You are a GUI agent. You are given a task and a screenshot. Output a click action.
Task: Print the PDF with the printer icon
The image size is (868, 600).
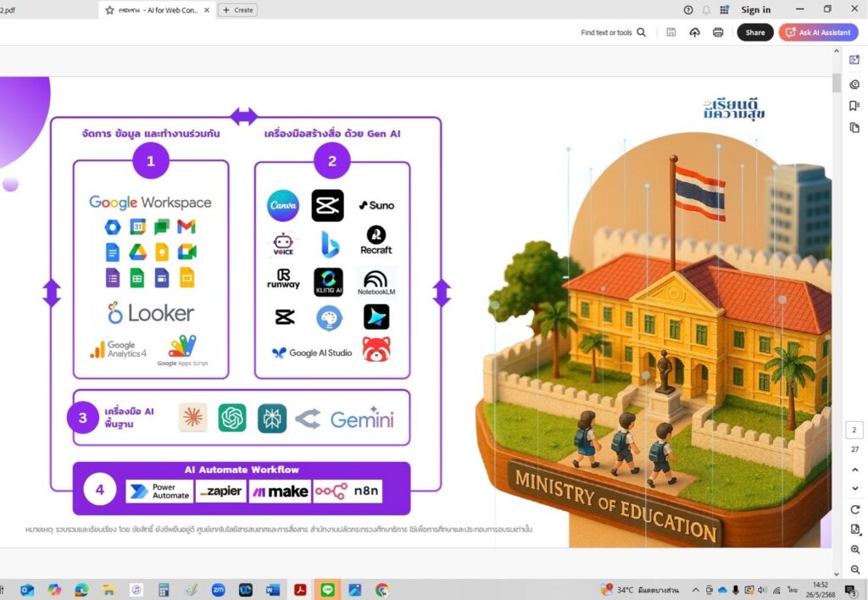718,33
